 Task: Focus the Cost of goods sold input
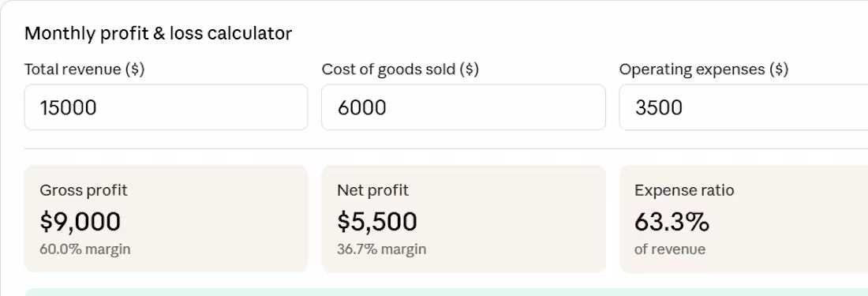coord(463,107)
